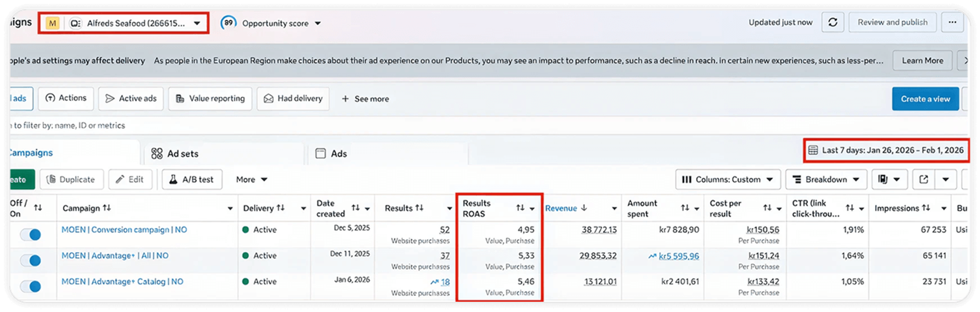This screenshot has width=980, height=312.
Task: Toggle MOEN Advantage+ All campaign switch
Action: pyautogui.click(x=31, y=260)
